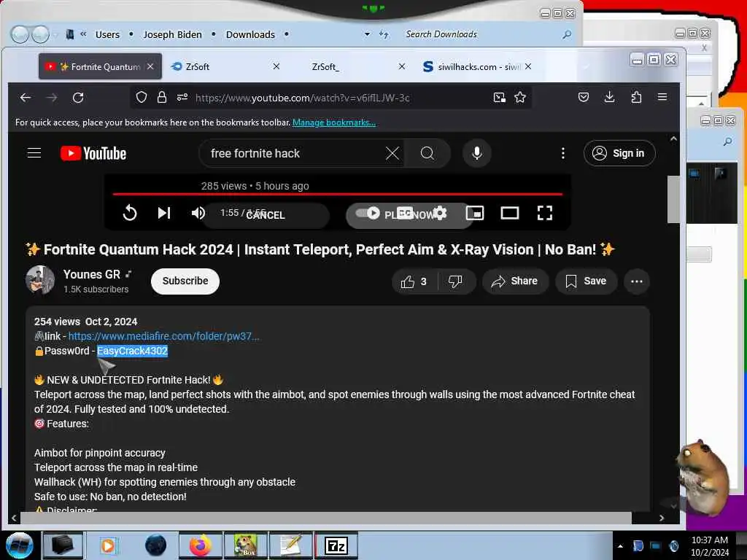Open media player taskbar icon
This screenshot has height=560, width=747.
coord(108,545)
